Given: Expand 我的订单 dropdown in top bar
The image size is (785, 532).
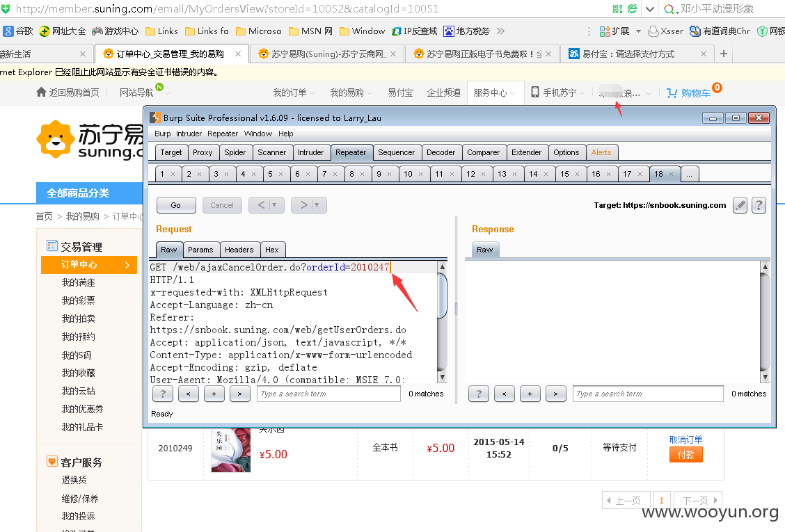Looking at the screenshot, I should click(x=294, y=92).
